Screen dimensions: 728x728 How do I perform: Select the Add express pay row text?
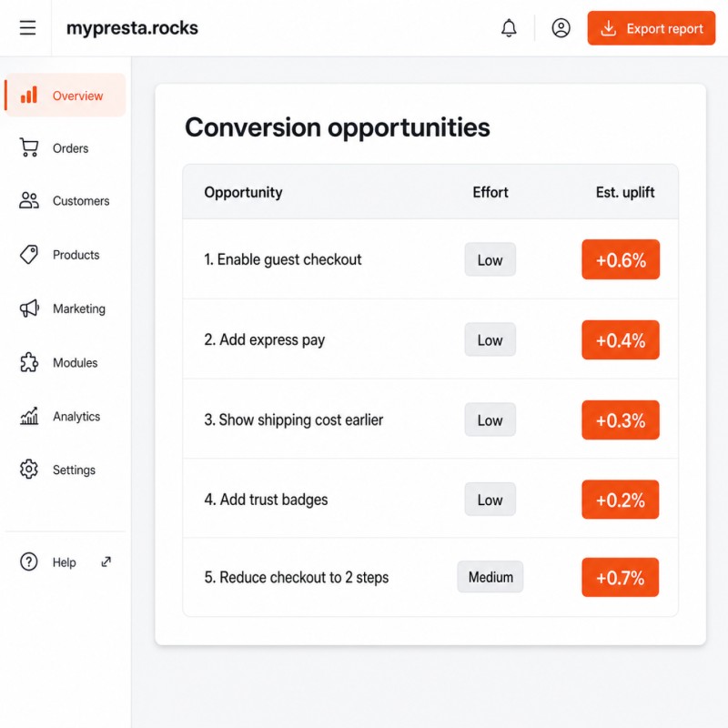tap(264, 339)
